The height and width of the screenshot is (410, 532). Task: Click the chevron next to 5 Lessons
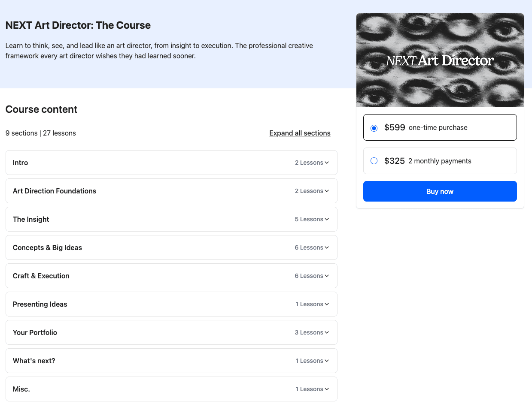coord(327,219)
